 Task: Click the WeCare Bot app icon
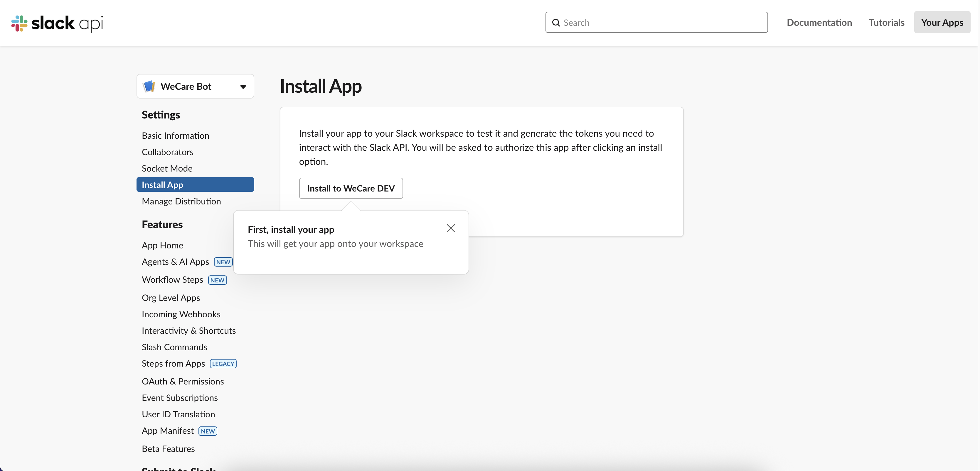click(149, 86)
